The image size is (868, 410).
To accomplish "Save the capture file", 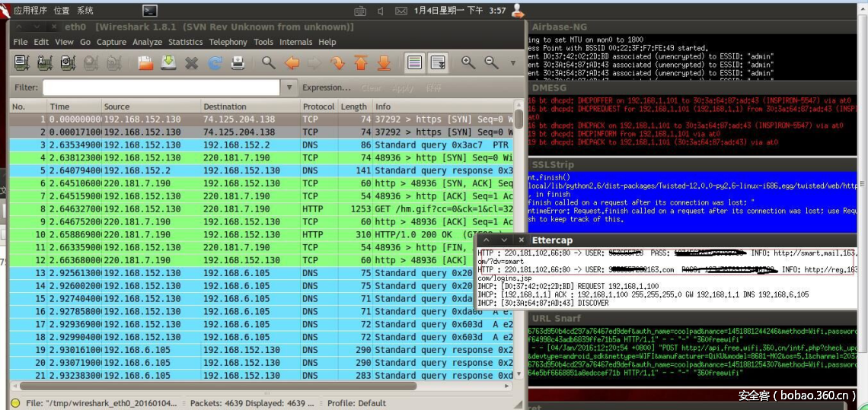I will pyautogui.click(x=169, y=63).
